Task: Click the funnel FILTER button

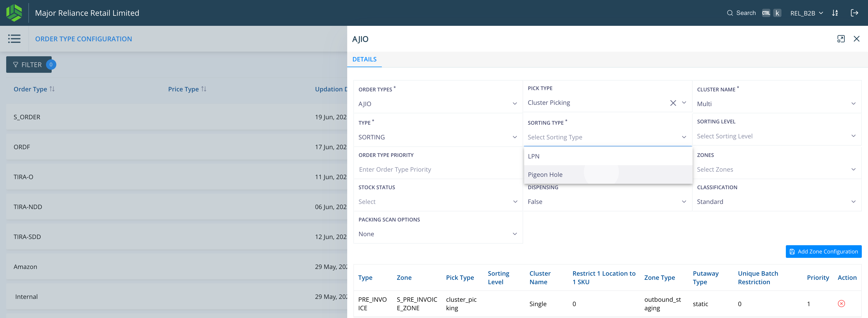Action: click(29, 65)
